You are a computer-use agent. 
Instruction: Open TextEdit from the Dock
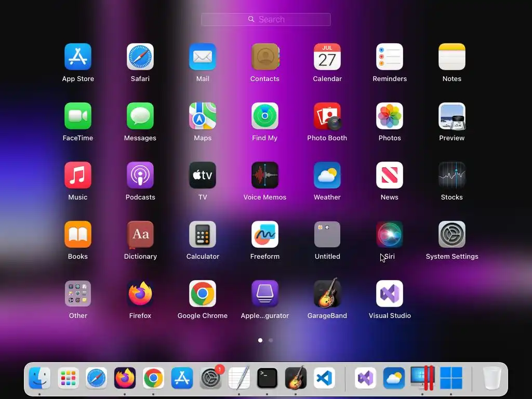239,378
